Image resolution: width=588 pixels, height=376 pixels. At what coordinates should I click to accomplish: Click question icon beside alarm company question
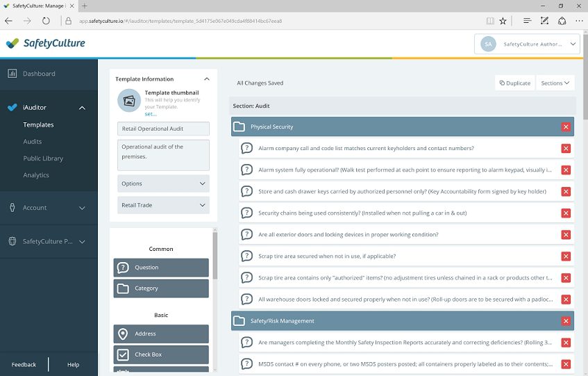point(246,148)
